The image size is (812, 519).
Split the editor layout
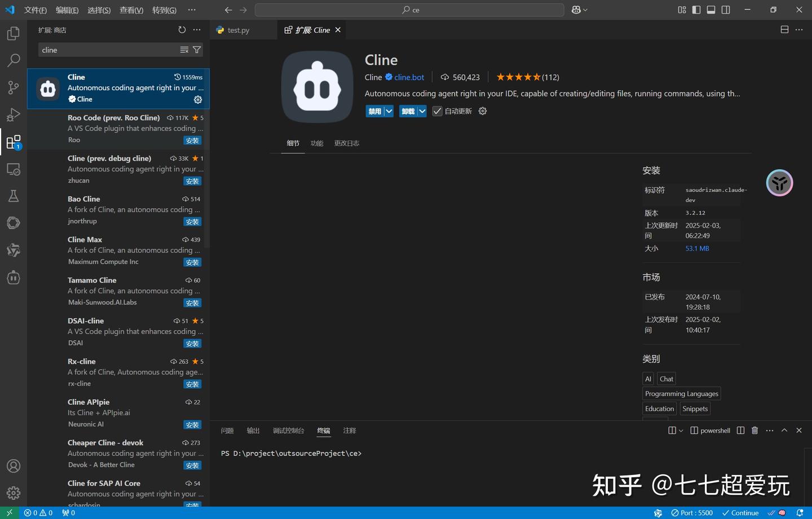click(784, 30)
